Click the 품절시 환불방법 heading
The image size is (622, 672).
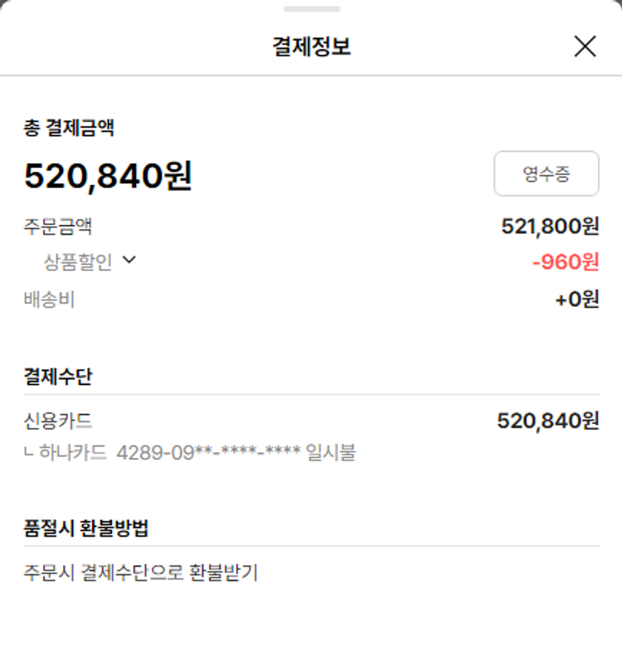point(86,528)
